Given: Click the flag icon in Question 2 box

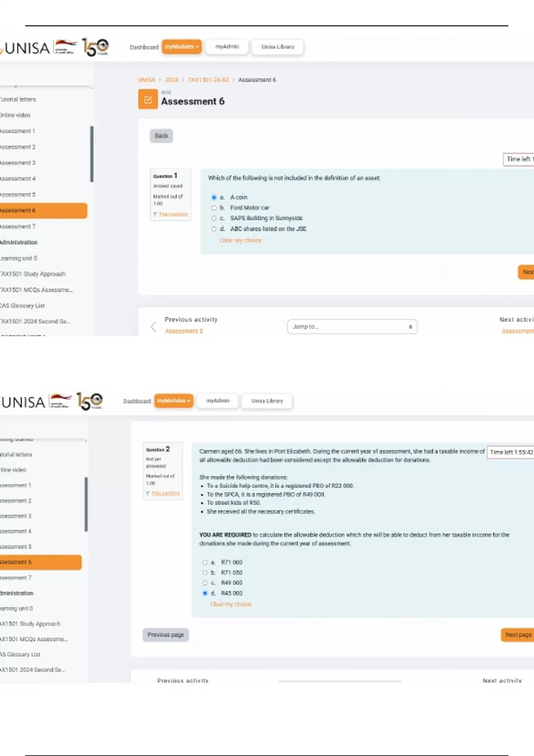Looking at the screenshot, I should (x=148, y=493).
